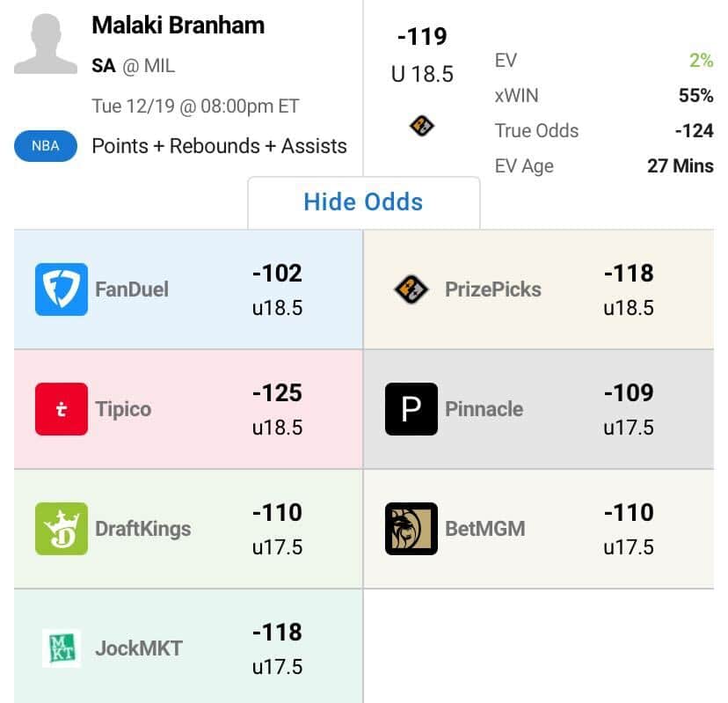The image size is (728, 703).
Task: Click the PrizePicks logo in odds grid
Action: 411,289
